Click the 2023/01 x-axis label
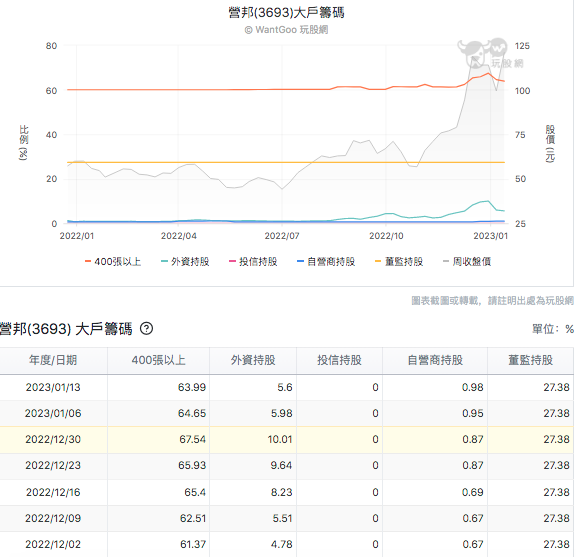 pyautogui.click(x=490, y=236)
